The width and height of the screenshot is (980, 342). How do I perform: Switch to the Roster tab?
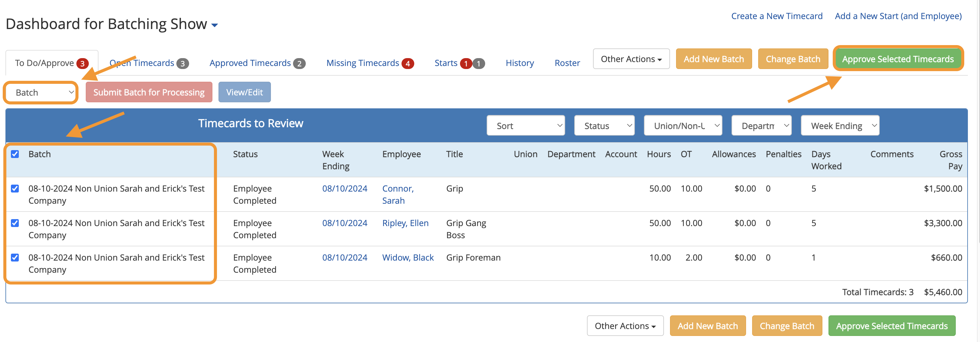click(x=567, y=63)
